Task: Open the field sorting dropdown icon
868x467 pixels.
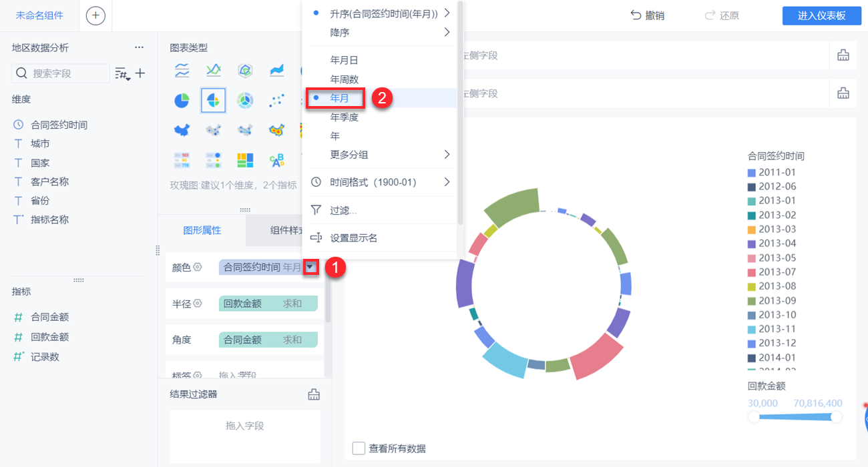Action: 122,73
